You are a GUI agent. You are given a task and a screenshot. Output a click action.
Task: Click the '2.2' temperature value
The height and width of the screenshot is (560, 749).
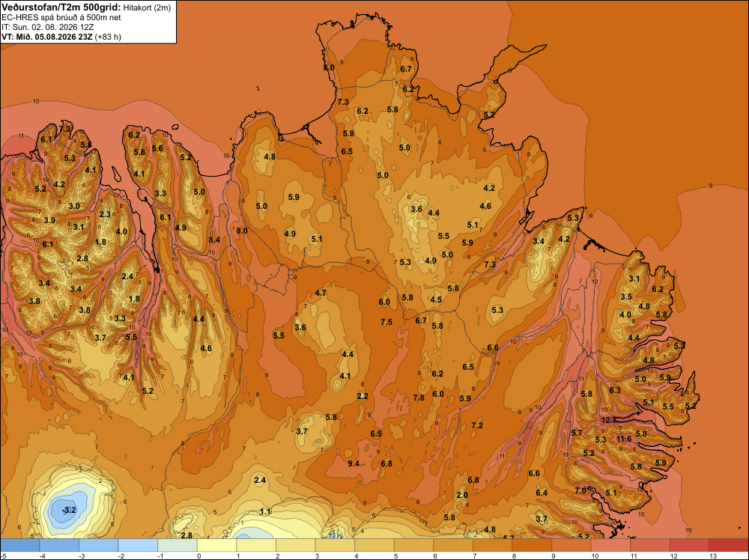[x=363, y=396]
